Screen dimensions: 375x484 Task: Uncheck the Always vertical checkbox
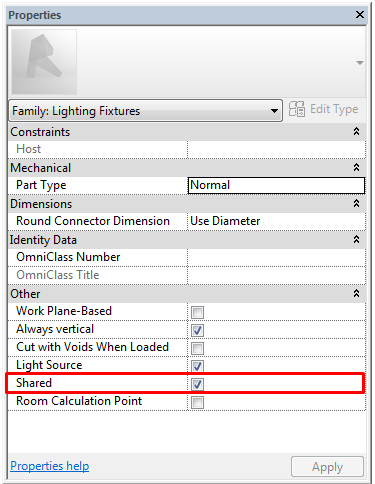click(x=197, y=330)
